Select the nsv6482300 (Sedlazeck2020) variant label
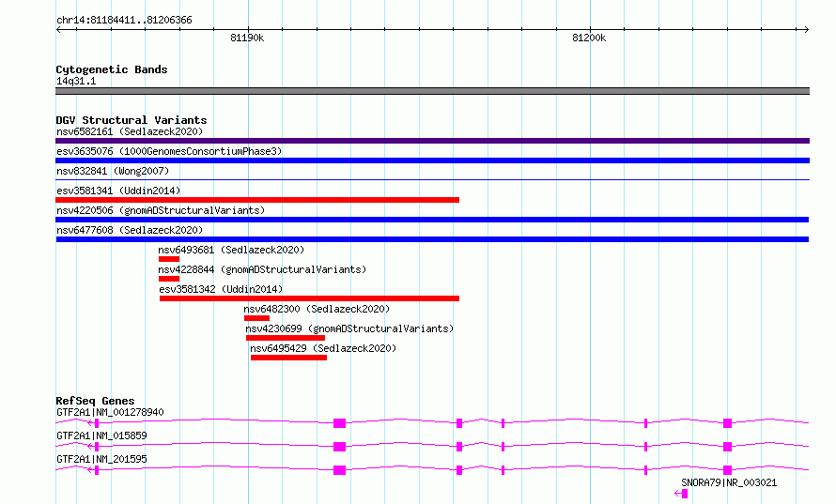 click(317, 309)
